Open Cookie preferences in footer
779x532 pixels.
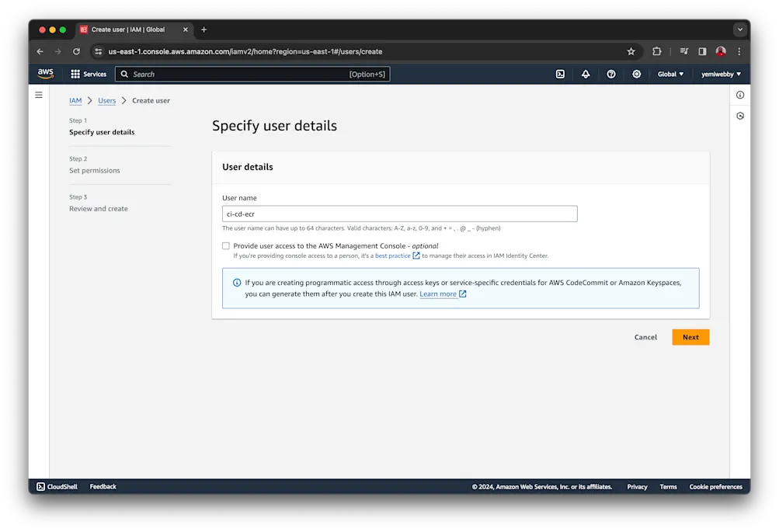[715, 487]
